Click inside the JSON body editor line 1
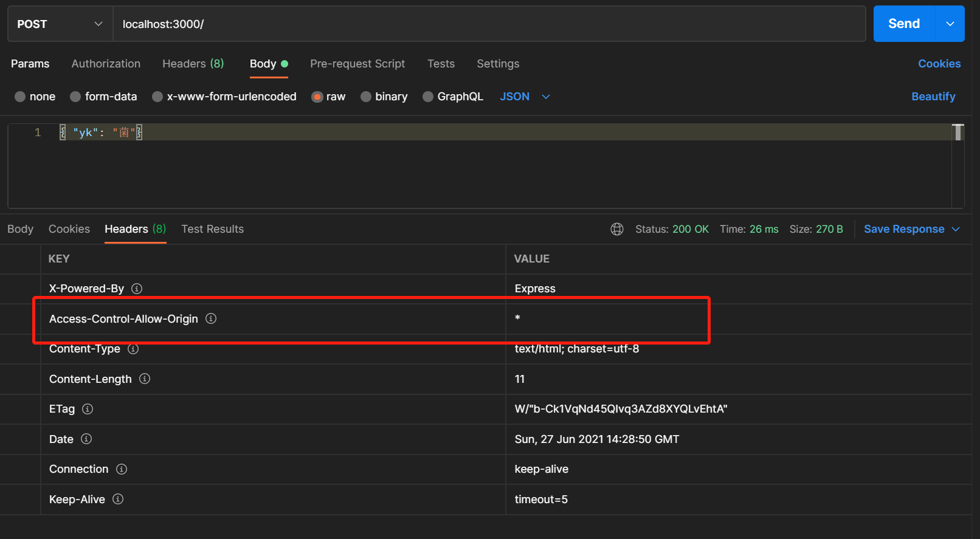Viewport: 980px width, 539px height. (505, 132)
